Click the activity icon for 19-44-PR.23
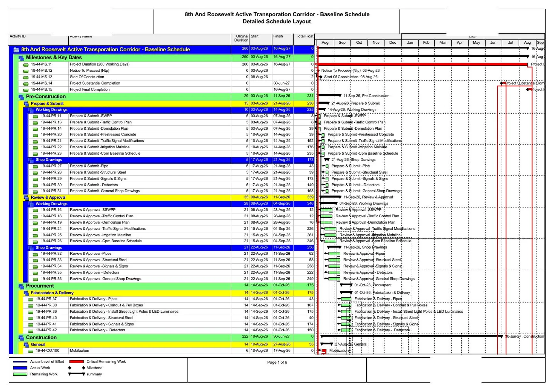Screen dimensions: 555x392 pos(35,154)
